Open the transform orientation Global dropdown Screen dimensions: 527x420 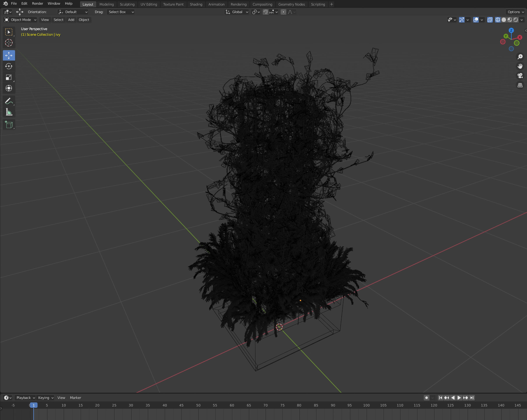click(x=237, y=12)
